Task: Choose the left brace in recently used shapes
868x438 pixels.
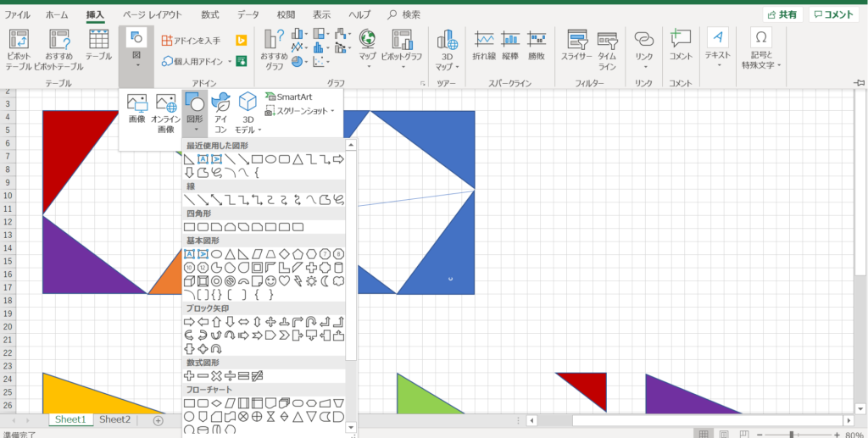Action: point(257,173)
